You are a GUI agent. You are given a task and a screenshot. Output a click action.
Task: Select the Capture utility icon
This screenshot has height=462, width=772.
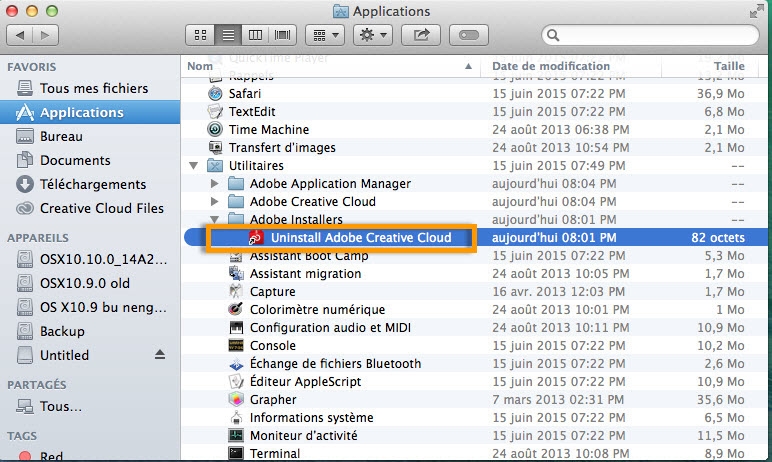pyautogui.click(x=236, y=292)
